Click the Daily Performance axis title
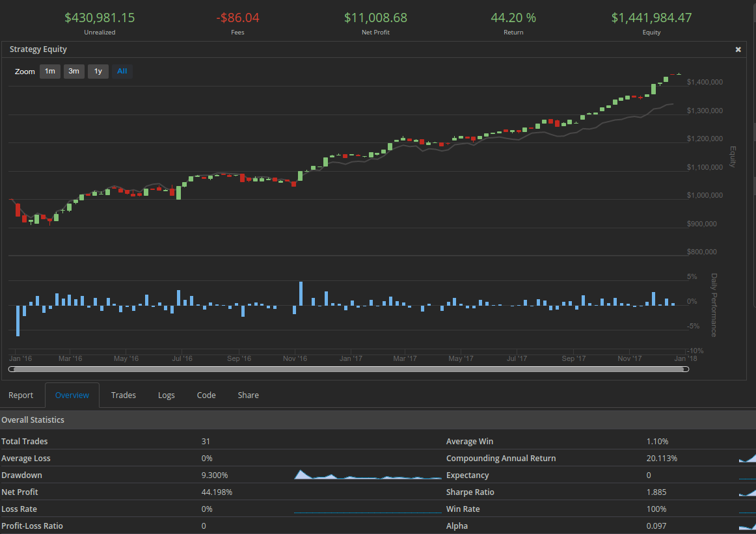Viewport: 756px width, 534px height. (x=714, y=305)
